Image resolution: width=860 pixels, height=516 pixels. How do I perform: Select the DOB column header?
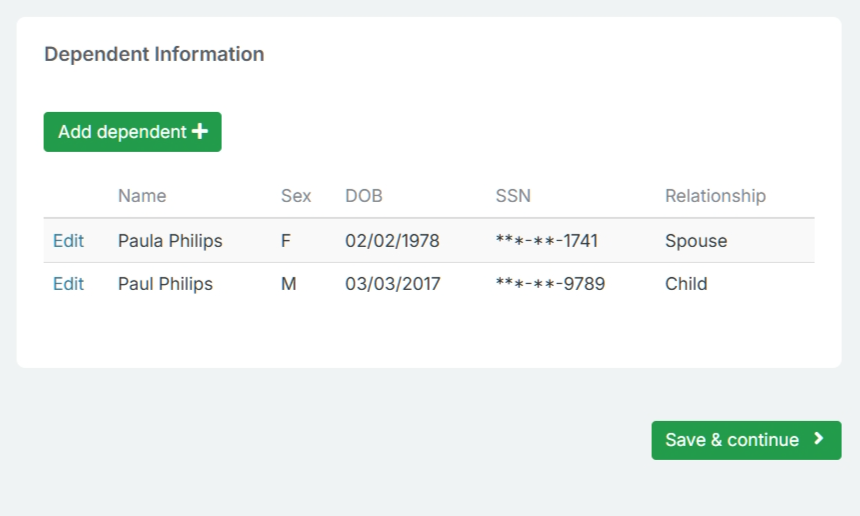364,196
